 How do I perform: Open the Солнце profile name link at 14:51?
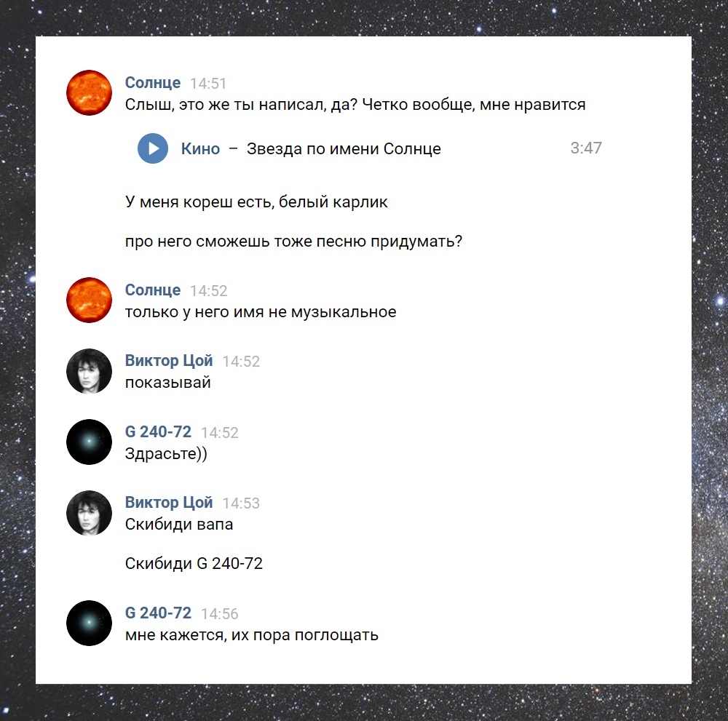(x=153, y=83)
